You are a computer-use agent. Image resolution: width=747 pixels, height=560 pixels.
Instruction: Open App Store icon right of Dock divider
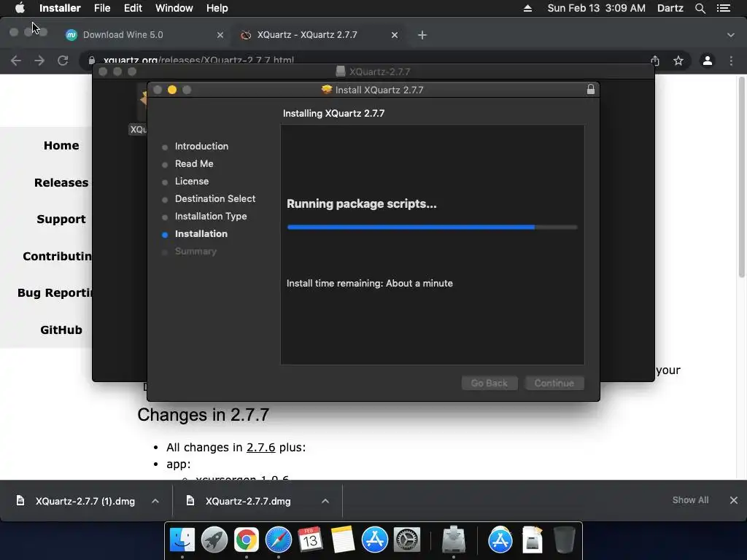[500, 540]
